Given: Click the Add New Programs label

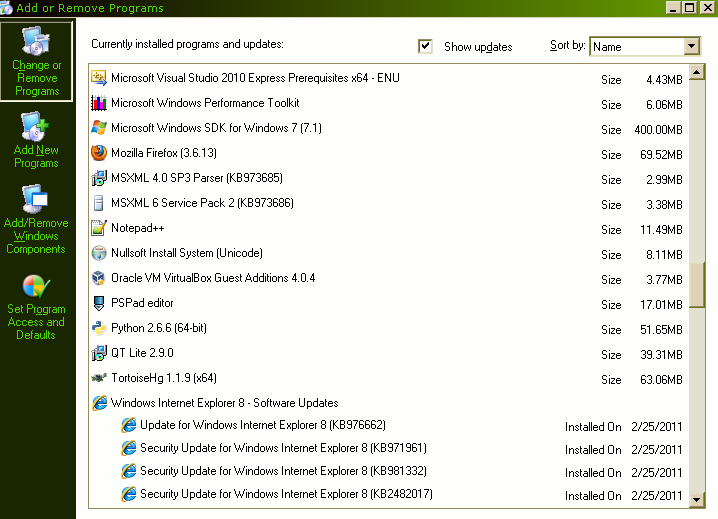Looking at the screenshot, I should coord(36,156).
